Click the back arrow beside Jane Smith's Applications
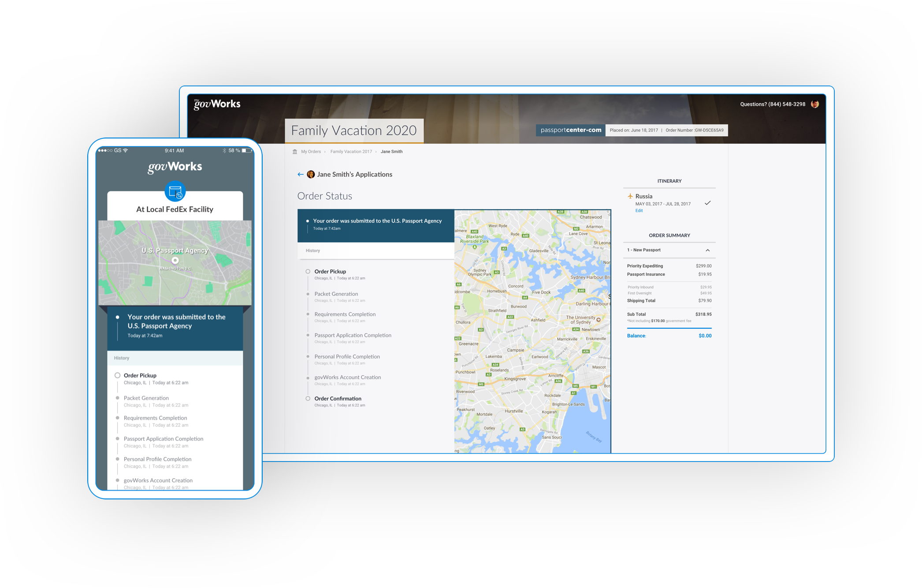 pos(300,175)
